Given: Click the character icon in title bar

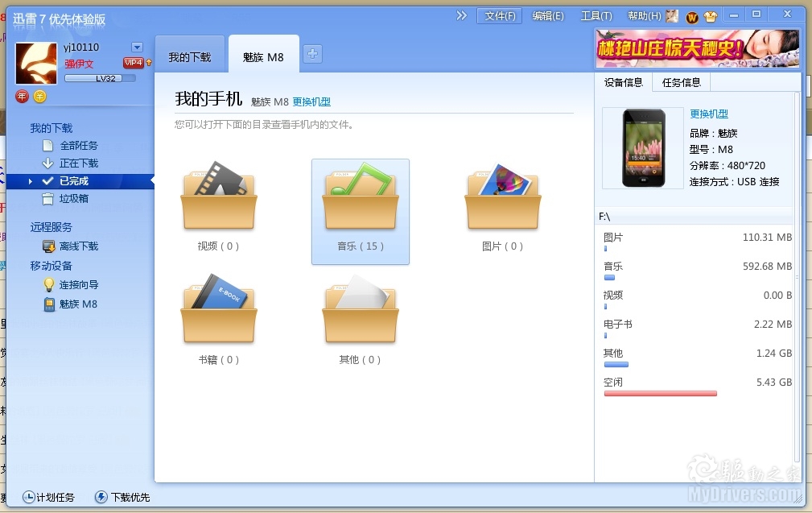Looking at the screenshot, I should click(672, 17).
